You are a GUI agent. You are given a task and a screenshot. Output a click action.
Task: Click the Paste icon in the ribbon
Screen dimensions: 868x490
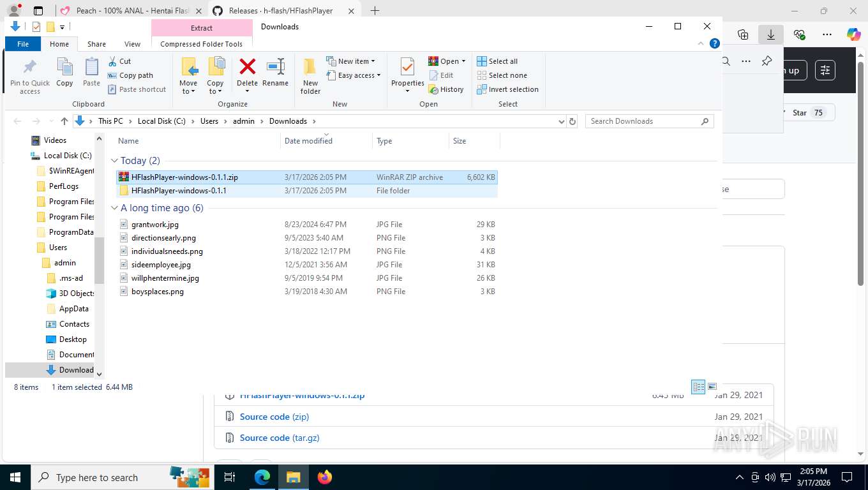pos(91,67)
